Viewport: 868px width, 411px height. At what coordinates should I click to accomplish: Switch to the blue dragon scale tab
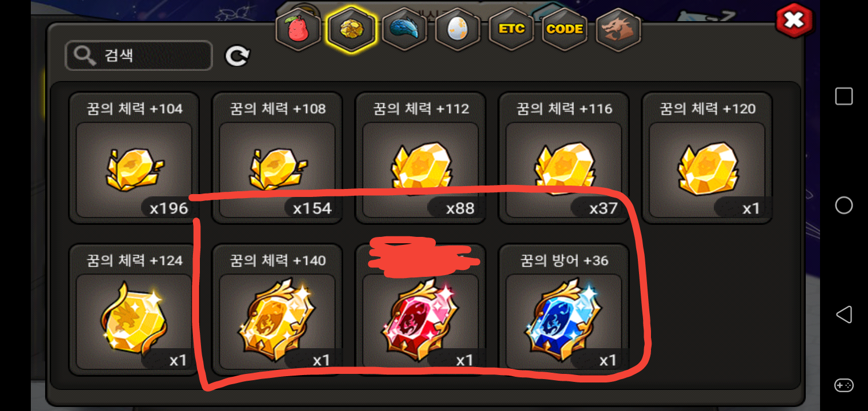[x=404, y=29]
